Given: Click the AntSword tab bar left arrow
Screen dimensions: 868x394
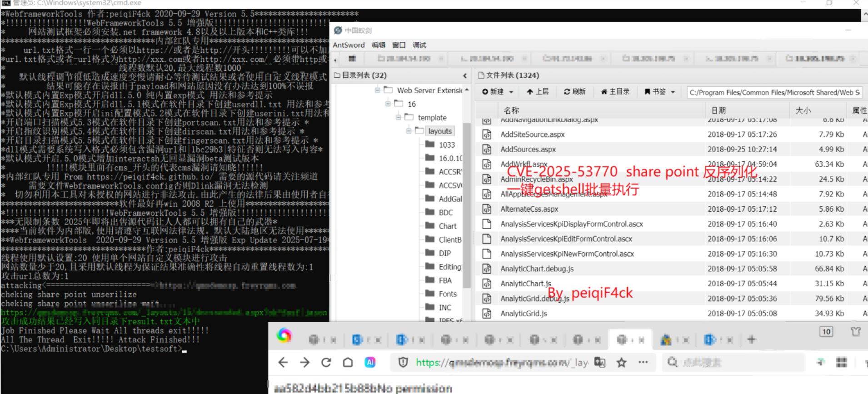Looking at the screenshot, I should (x=335, y=60).
